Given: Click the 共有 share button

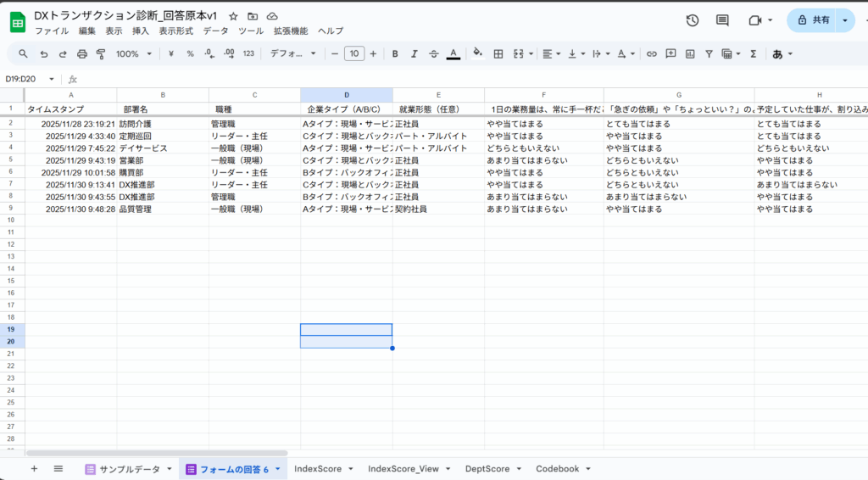Looking at the screenshot, I should pyautogui.click(x=811, y=20).
